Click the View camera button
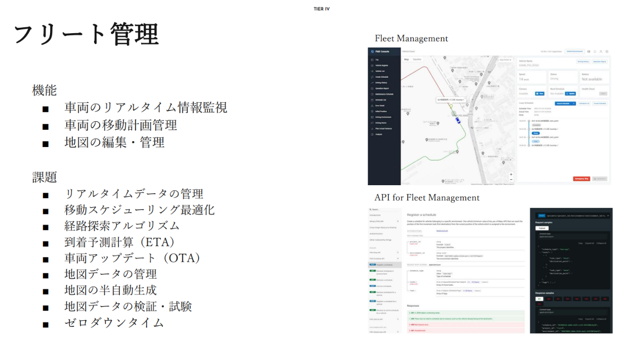The image size is (644, 362). 539,94
